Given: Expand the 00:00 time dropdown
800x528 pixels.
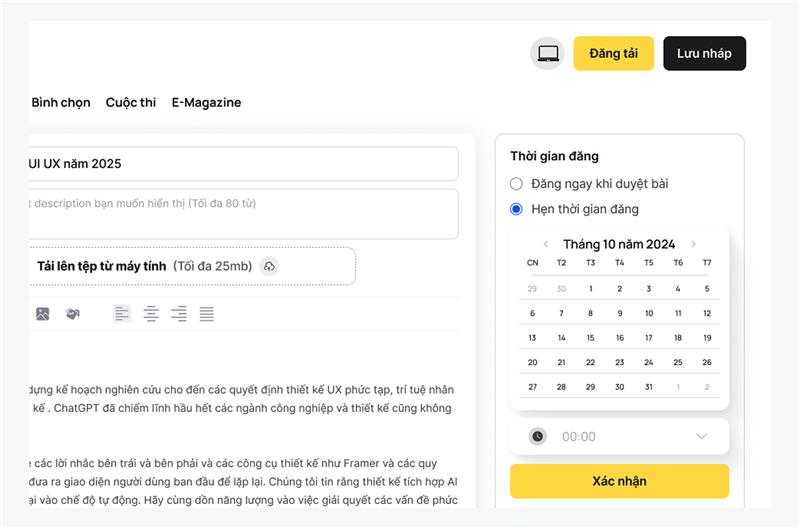Looking at the screenshot, I should (702, 436).
